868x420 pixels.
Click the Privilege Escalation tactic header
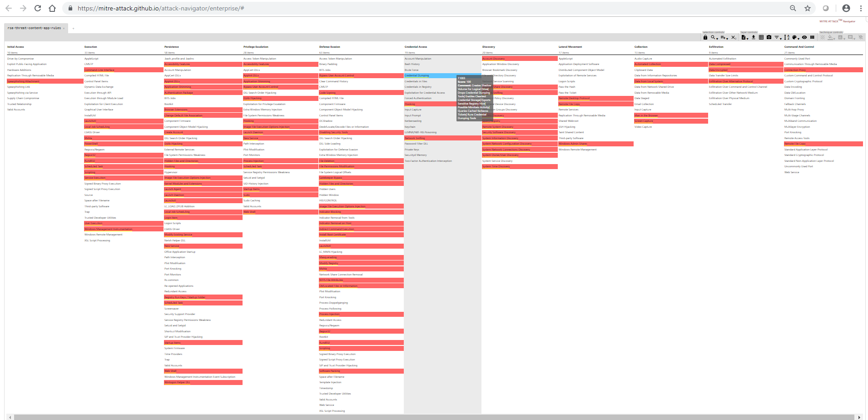pyautogui.click(x=256, y=47)
